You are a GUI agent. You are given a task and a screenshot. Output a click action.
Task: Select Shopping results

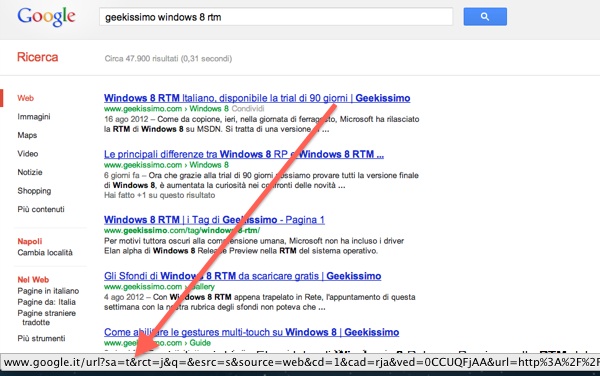coord(34,190)
